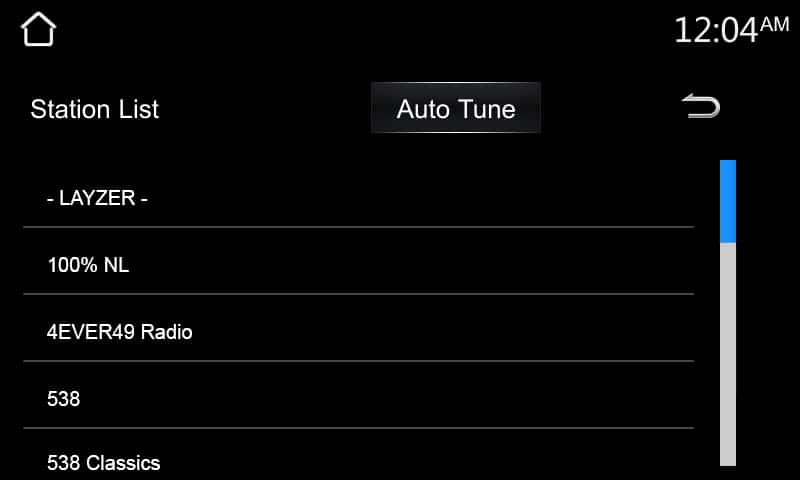Image resolution: width=800 pixels, height=480 pixels.
Task: Click the gray scrollbar track below thumb
Action: click(728, 354)
